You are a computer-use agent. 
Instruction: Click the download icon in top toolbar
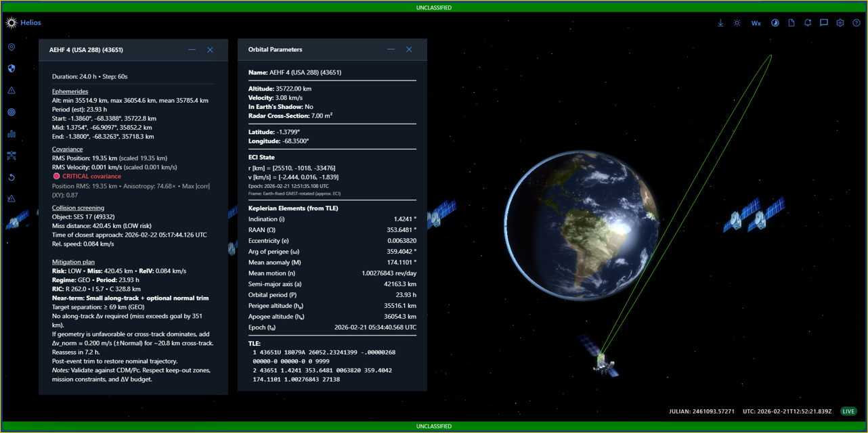(x=720, y=23)
